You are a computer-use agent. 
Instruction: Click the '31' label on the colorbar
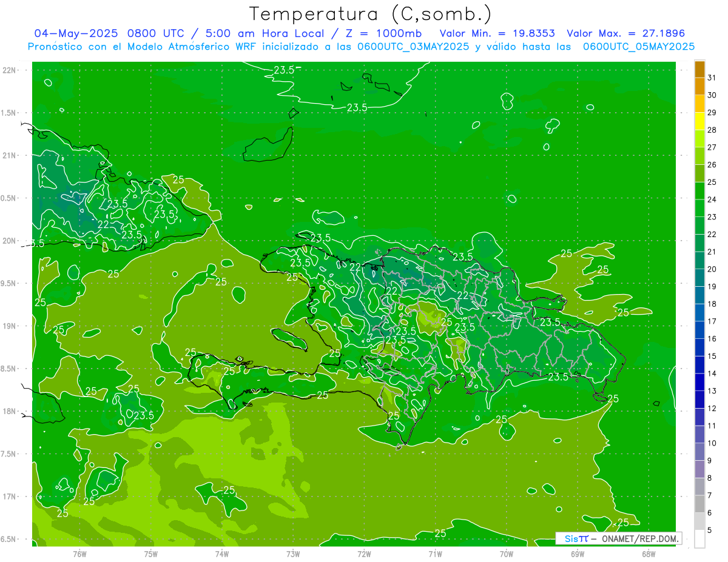712,78
